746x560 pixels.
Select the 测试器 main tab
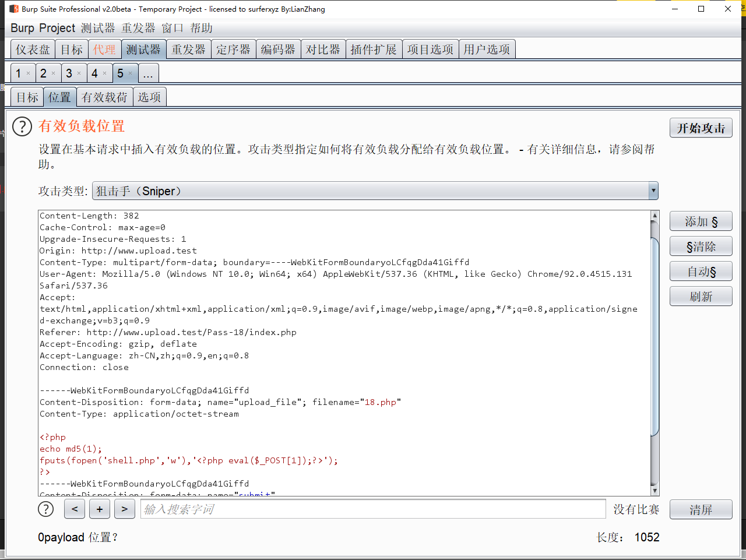click(x=143, y=50)
